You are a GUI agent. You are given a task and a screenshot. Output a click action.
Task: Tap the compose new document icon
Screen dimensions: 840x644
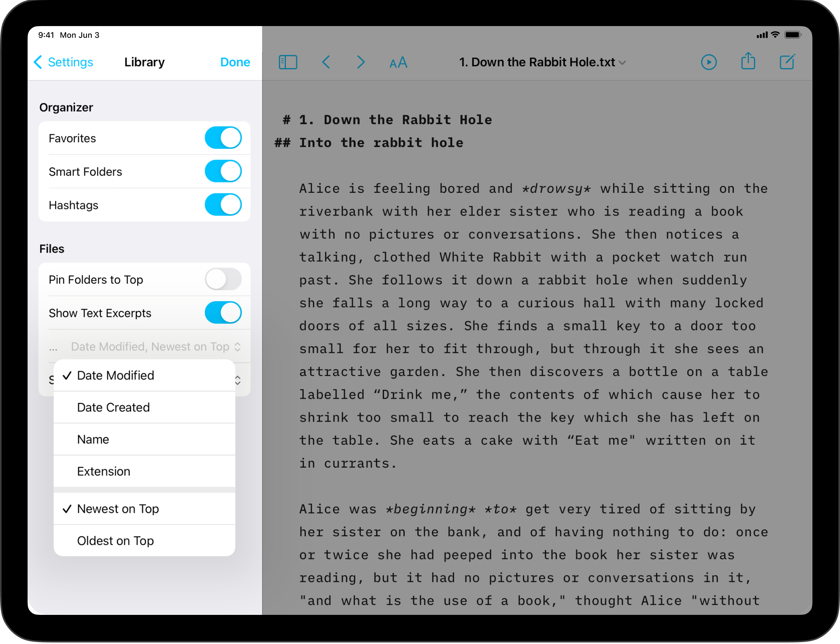(787, 62)
